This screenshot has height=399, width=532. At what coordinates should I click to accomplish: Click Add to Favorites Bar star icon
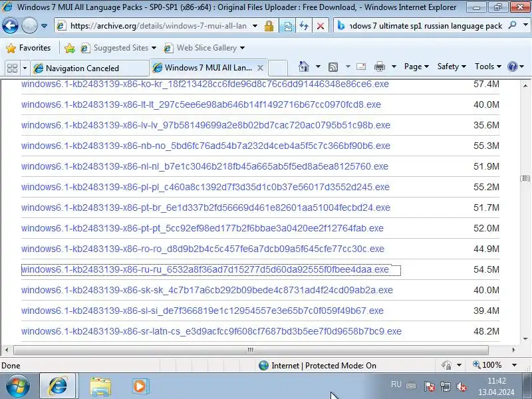click(x=70, y=48)
